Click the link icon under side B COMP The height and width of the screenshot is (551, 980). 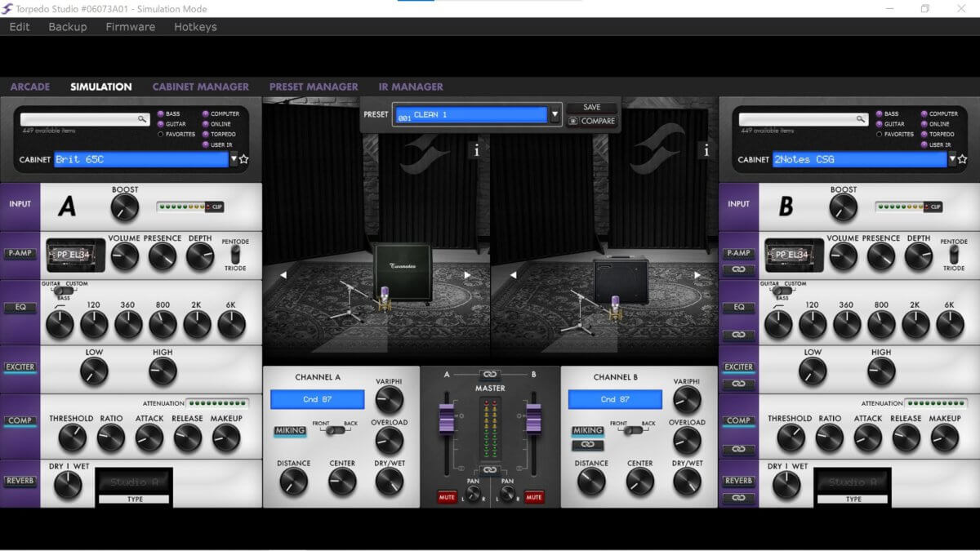click(739, 449)
